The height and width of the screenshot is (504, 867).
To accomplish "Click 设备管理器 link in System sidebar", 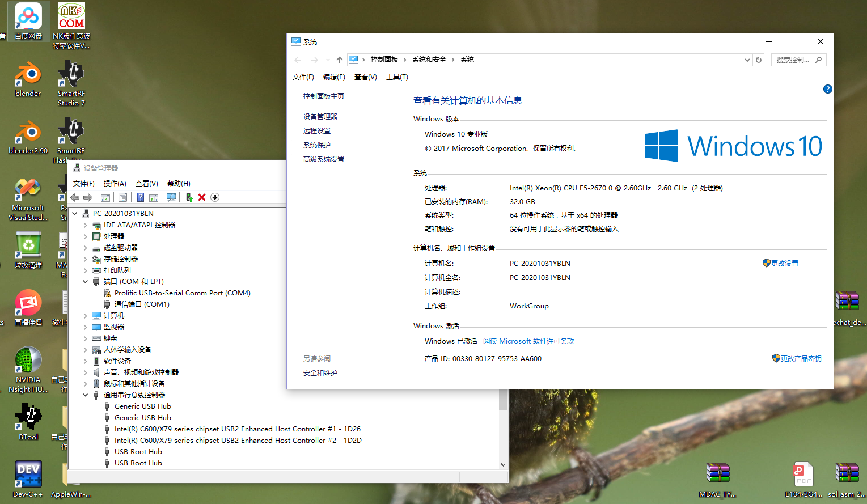I will tap(320, 117).
